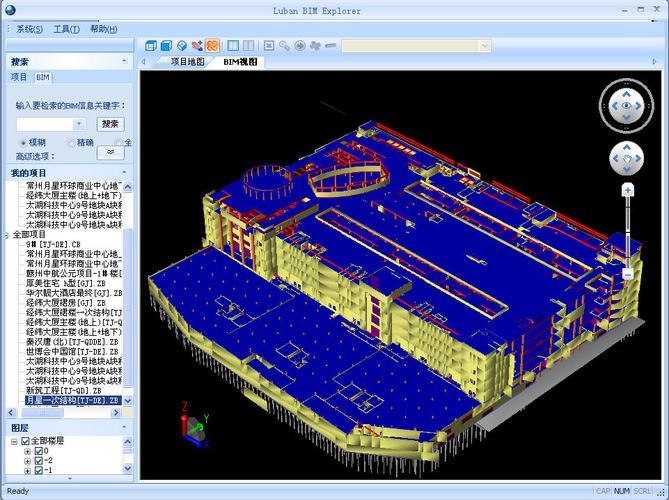Click the wireframe cube view icon

pyautogui.click(x=151, y=45)
